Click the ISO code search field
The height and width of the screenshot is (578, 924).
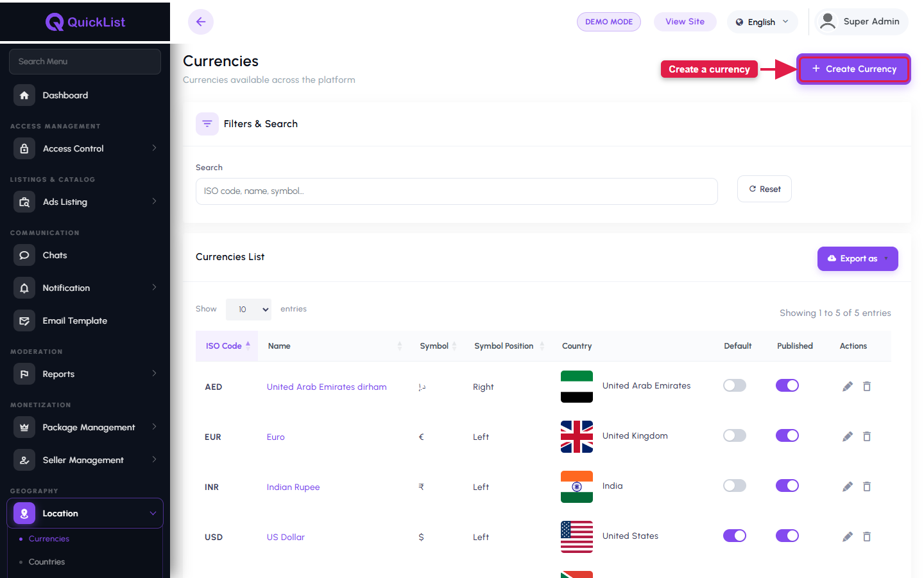(457, 191)
